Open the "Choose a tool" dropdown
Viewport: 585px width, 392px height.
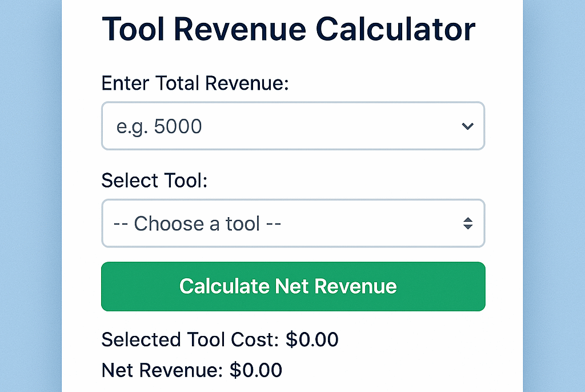pyautogui.click(x=292, y=223)
